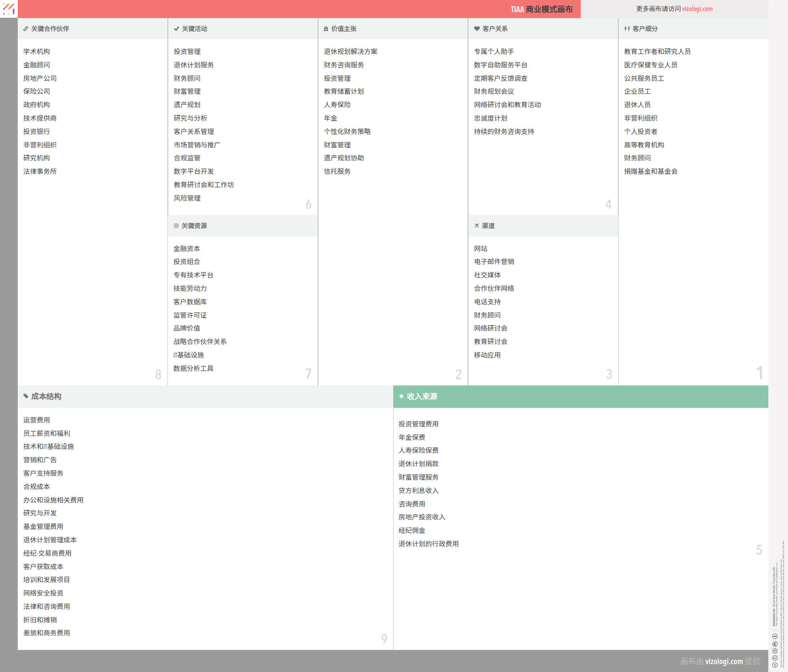Viewport: 788px width, 672px height.
Task: Click the airplane icon beside 渠道
Action: point(477,226)
